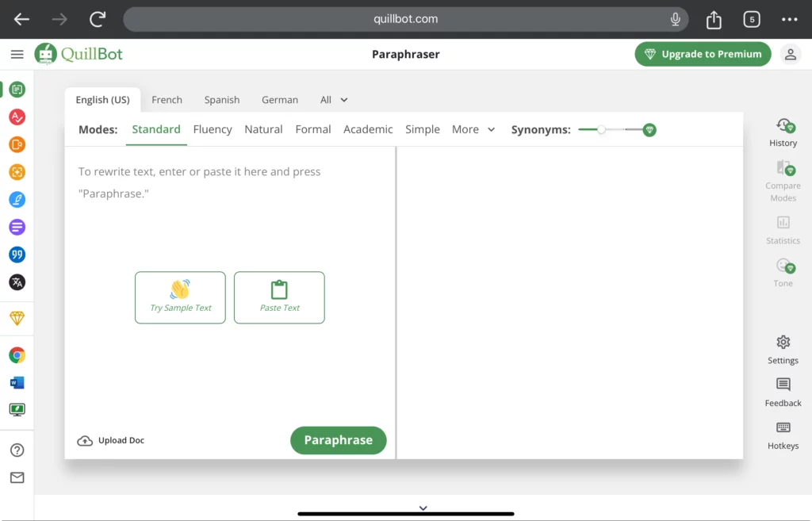Viewport: 812px width, 521px height.
Task: Open the browser three-dots menu
Action: (789, 20)
